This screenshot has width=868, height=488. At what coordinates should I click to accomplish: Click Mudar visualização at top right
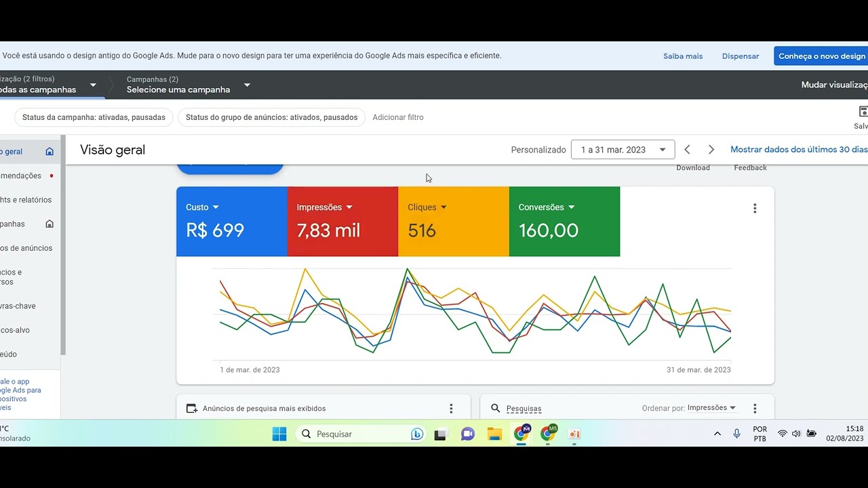click(835, 85)
